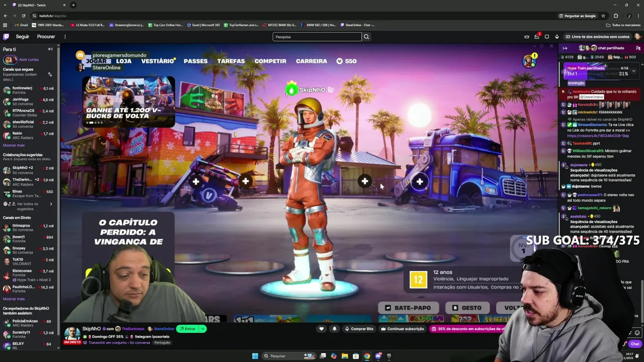Image resolution: width=644 pixels, height=362 pixels.
Task: Open a new browser tab
Action: [73, 5]
